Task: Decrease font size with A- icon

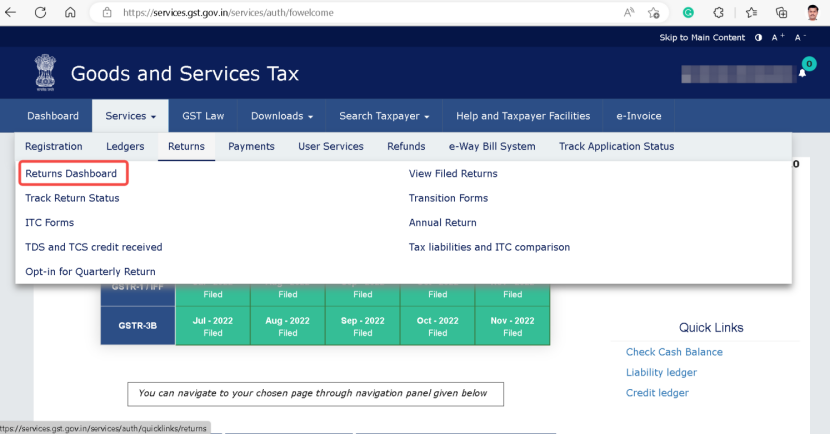Action: coord(800,37)
